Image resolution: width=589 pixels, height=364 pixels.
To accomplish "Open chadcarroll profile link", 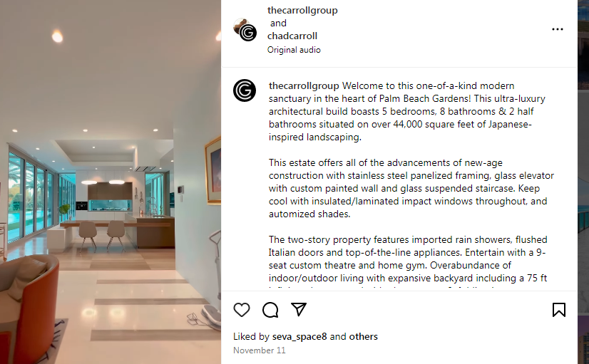I will 292,36.
